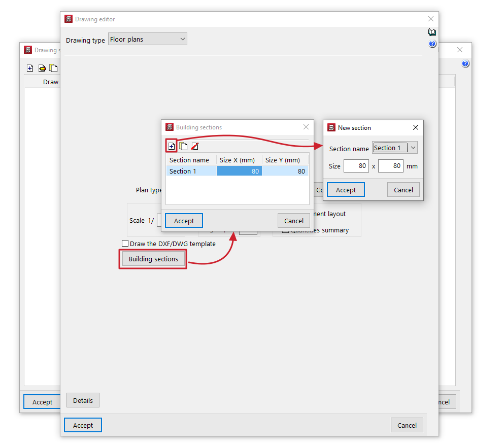The width and height of the screenshot is (504, 446).
Task: Click the help icon in the background Drawing window
Action: tap(465, 63)
